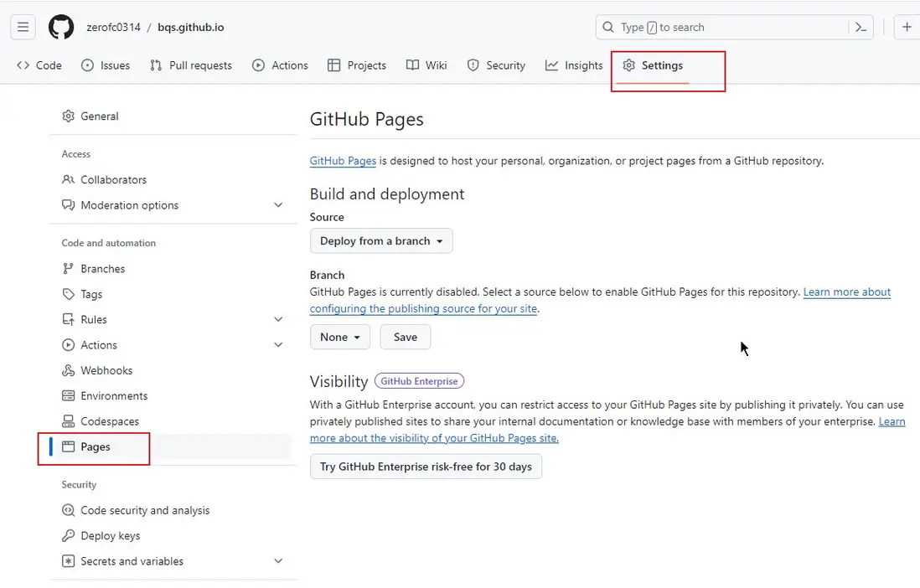Viewport: 920px width, 588px height.
Task: Open the GitHub Pages documentation link
Action: 343,161
